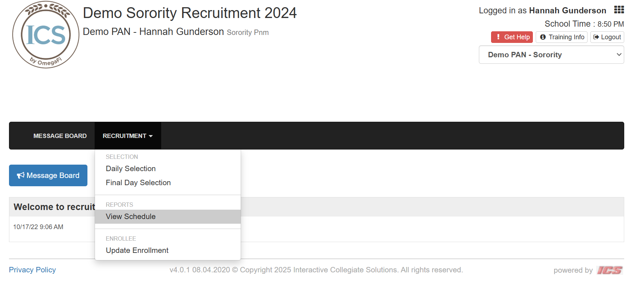The width and height of the screenshot is (644, 299).
Task: Open View Schedule report
Action: click(131, 217)
